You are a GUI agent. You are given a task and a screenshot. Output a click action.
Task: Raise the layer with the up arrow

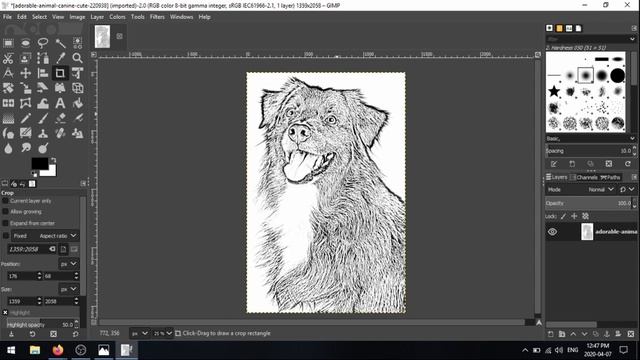[573, 334]
